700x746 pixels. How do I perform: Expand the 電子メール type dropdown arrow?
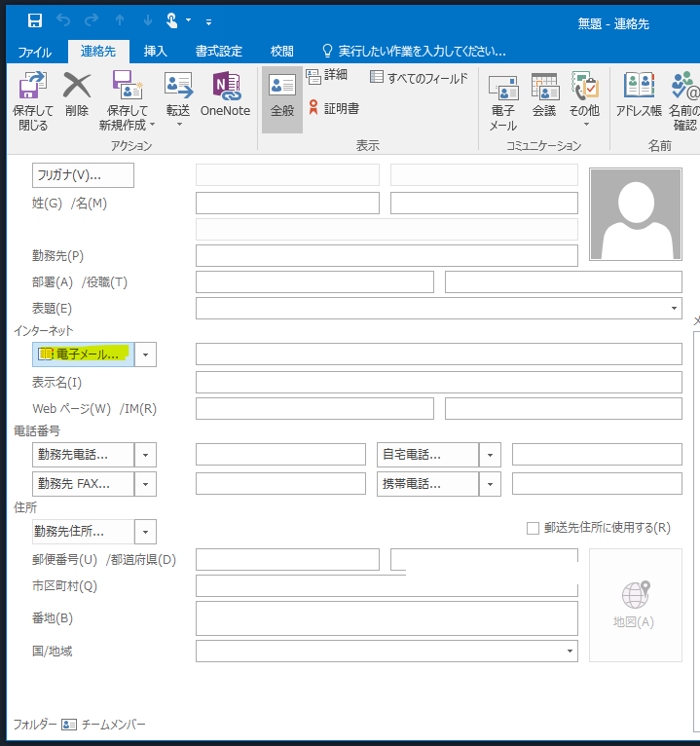tap(145, 354)
